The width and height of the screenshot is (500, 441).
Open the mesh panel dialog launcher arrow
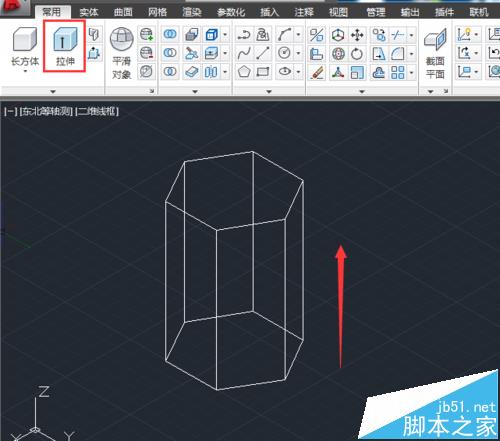pyautogui.click(x=152, y=91)
